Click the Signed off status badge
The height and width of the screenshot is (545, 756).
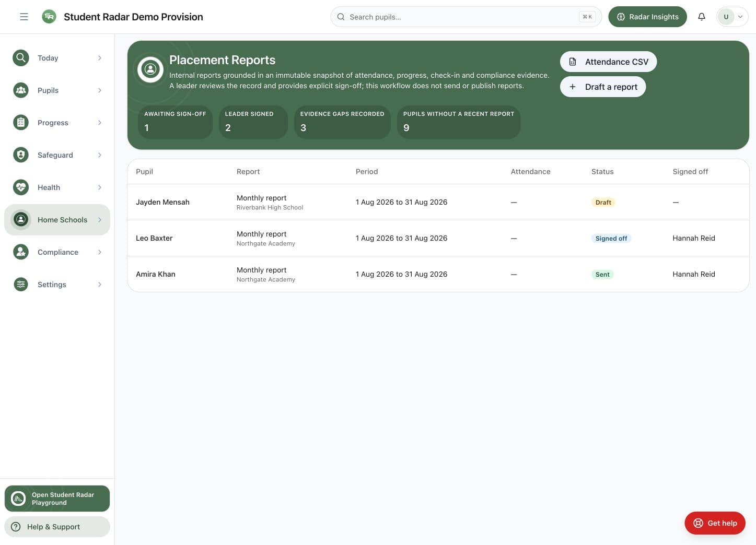611,239
